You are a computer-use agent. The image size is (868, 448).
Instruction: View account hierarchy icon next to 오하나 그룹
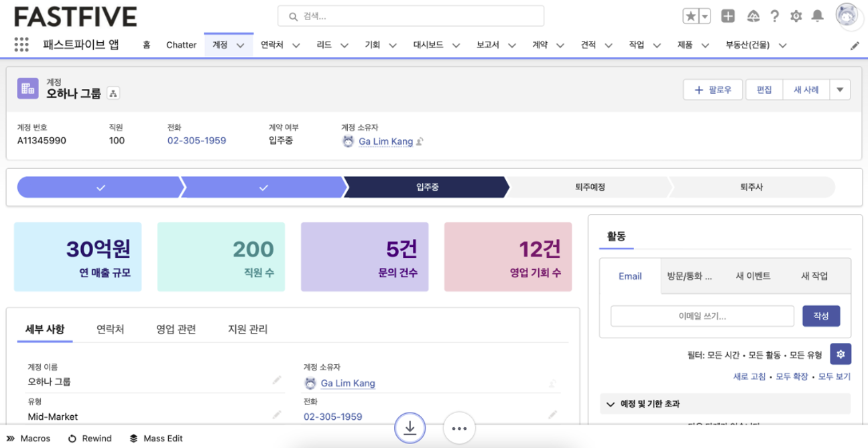point(113,94)
